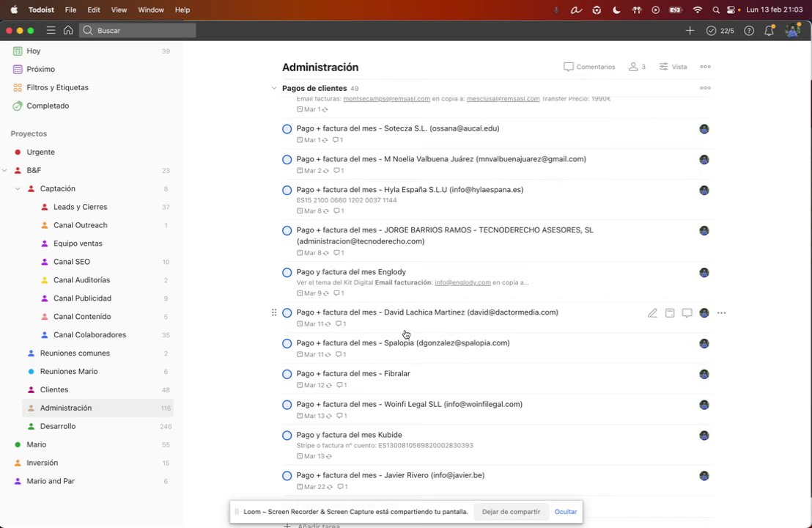Open info@englody.com email link

(x=462, y=283)
